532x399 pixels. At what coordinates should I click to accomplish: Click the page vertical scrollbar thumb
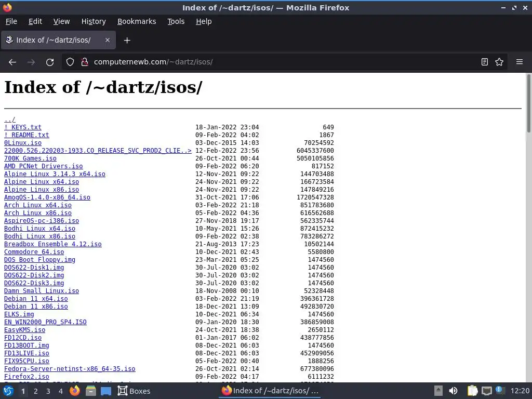528,103
